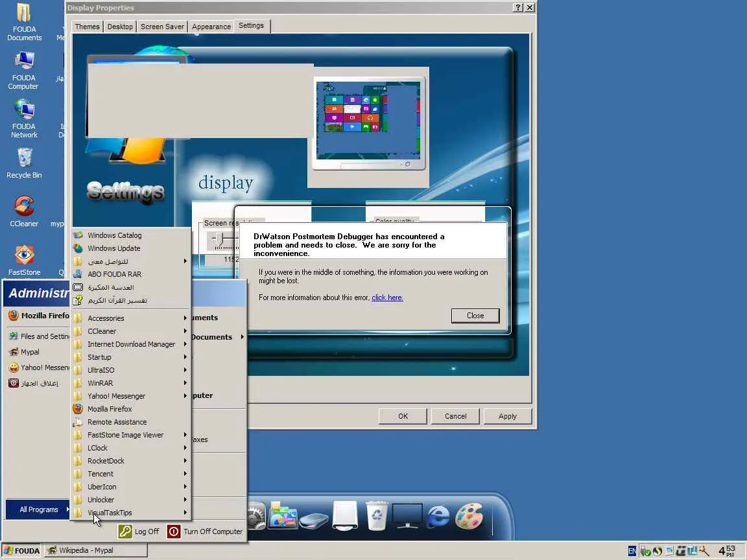This screenshot has width=747, height=560.
Task: Click the Log Off key icon
Action: [124, 531]
